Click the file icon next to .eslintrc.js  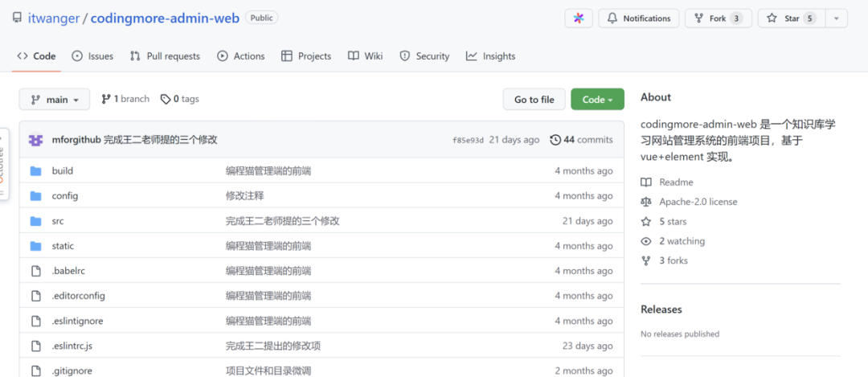(x=36, y=346)
